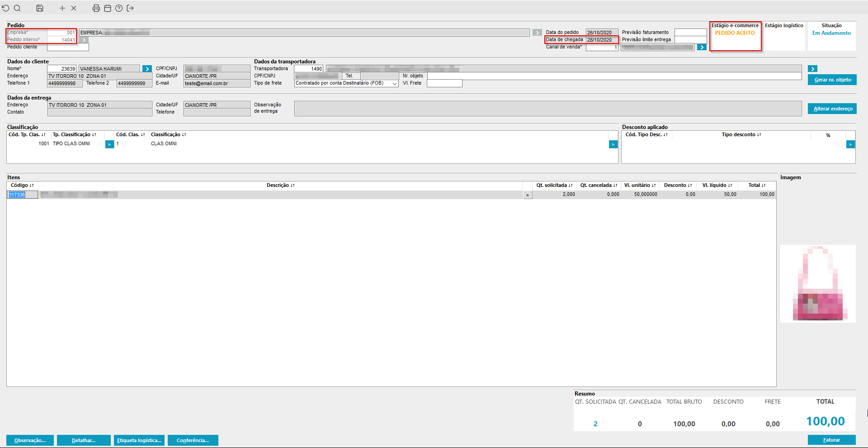Image resolution: width=868 pixels, height=448 pixels.
Task: Sort by Vl. unitário column
Action: [x=640, y=185]
